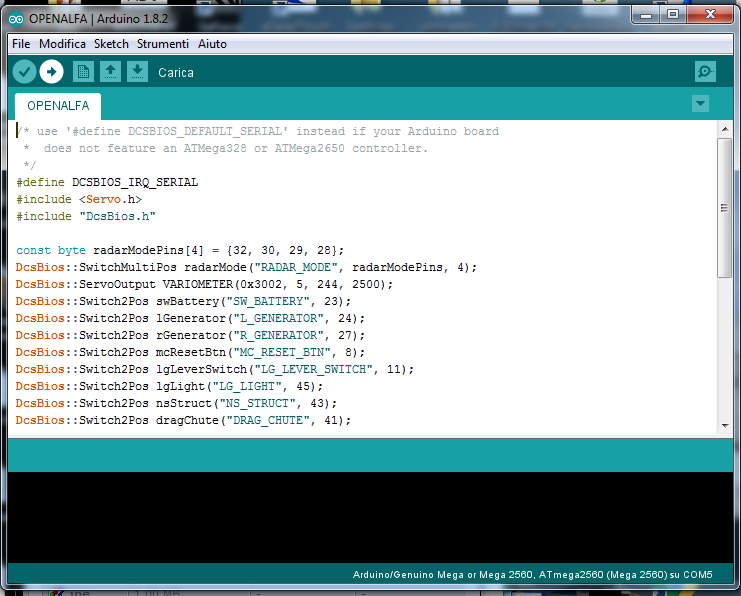Click the lGenerator "L_GENERATOR" line
Screen dimensions: 741x596
click(x=190, y=319)
